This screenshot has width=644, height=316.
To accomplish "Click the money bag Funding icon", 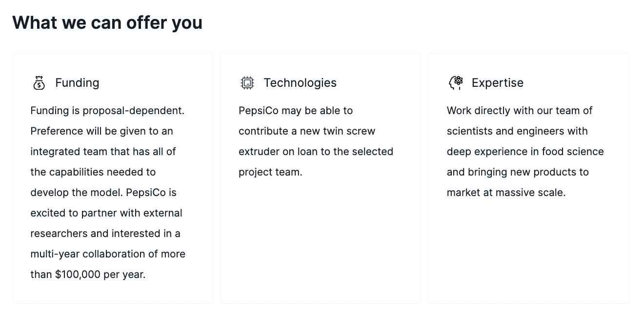I will [x=39, y=83].
